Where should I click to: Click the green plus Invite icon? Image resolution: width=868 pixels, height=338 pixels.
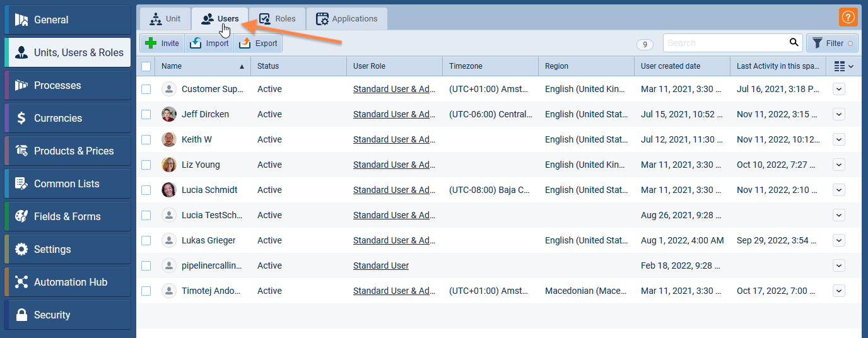coord(151,43)
